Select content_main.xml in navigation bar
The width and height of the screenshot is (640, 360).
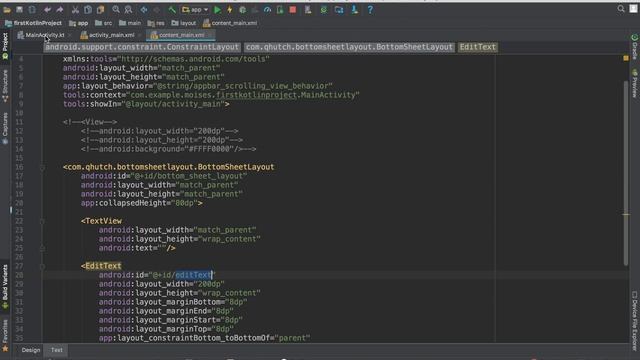[x=230, y=23]
